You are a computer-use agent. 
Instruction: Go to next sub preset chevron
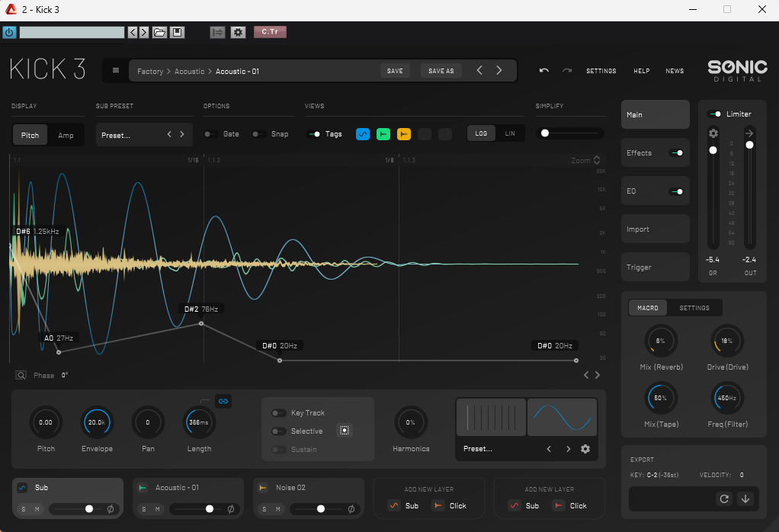point(182,134)
